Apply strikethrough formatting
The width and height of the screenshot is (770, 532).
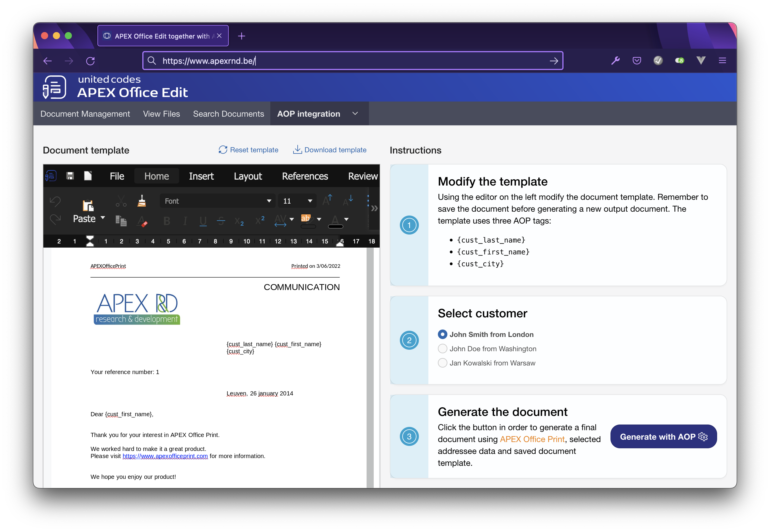(221, 221)
